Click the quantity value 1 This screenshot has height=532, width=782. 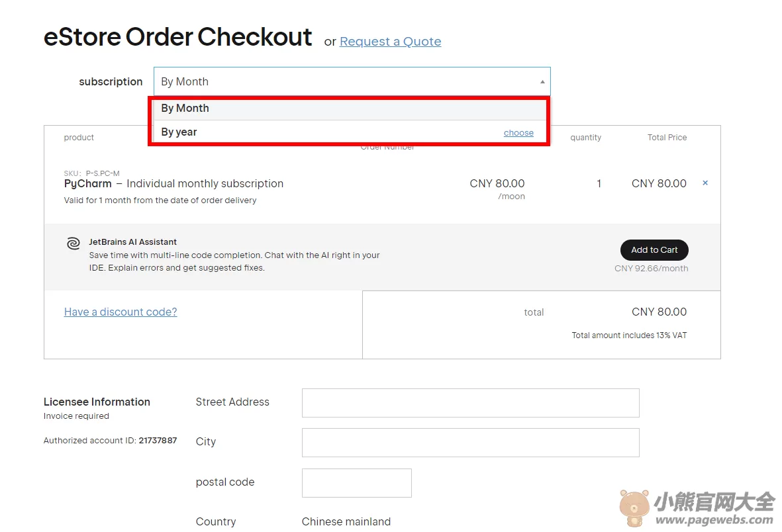point(599,183)
